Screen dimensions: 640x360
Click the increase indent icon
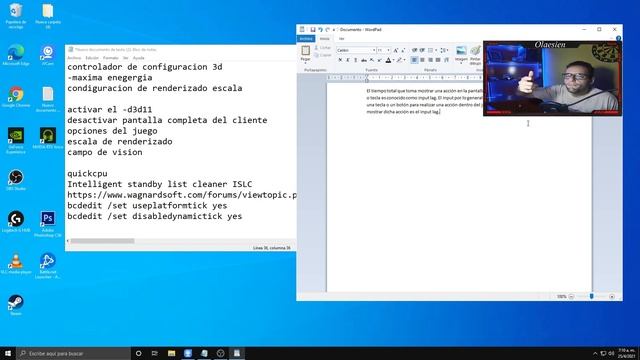pos(422,50)
